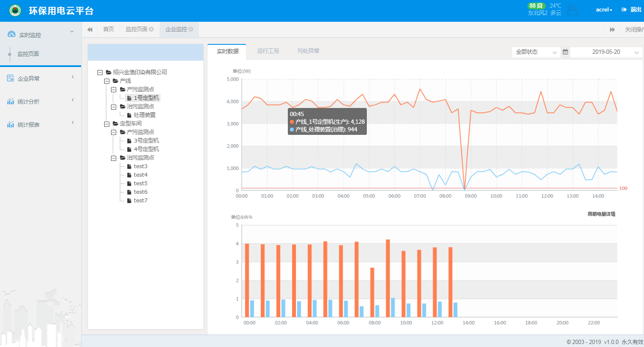Image resolution: width=644 pixels, height=347 pixels.
Task: Select test7 in the tree
Action: tap(141, 201)
